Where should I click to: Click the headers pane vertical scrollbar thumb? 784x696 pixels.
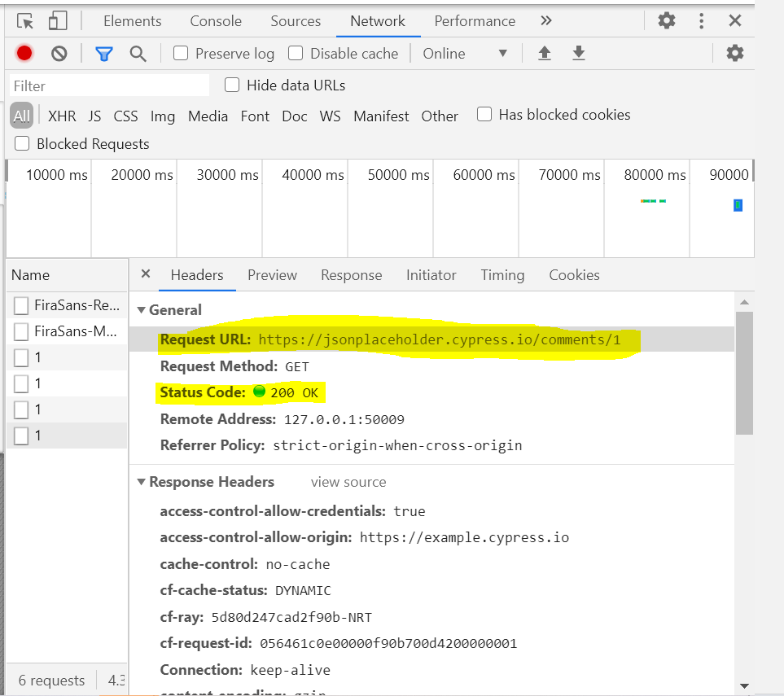click(744, 373)
